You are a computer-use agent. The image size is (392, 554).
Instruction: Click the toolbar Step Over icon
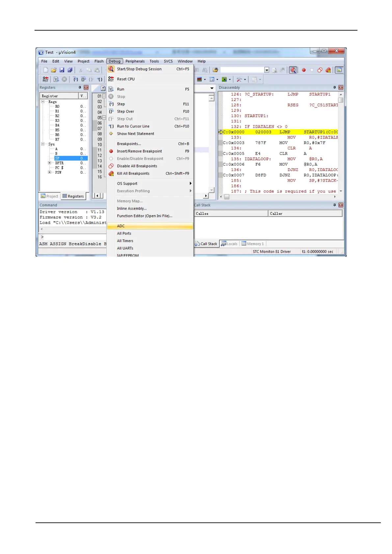tap(83, 79)
